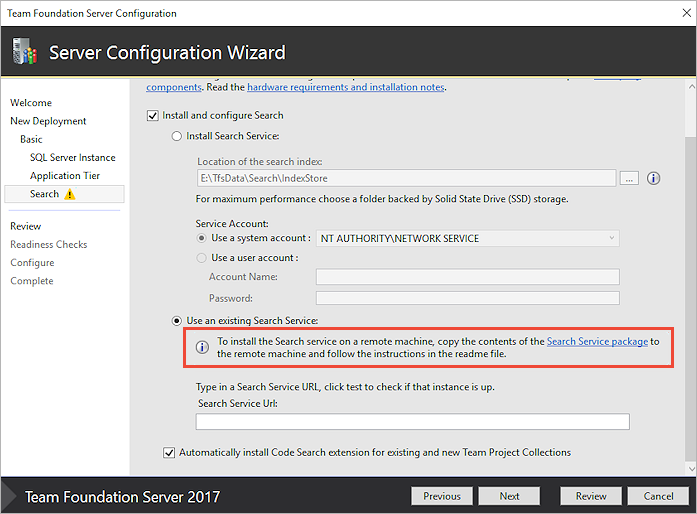This screenshot has width=697, height=514.
Task: Select Basic step in sidebar
Action: point(31,139)
